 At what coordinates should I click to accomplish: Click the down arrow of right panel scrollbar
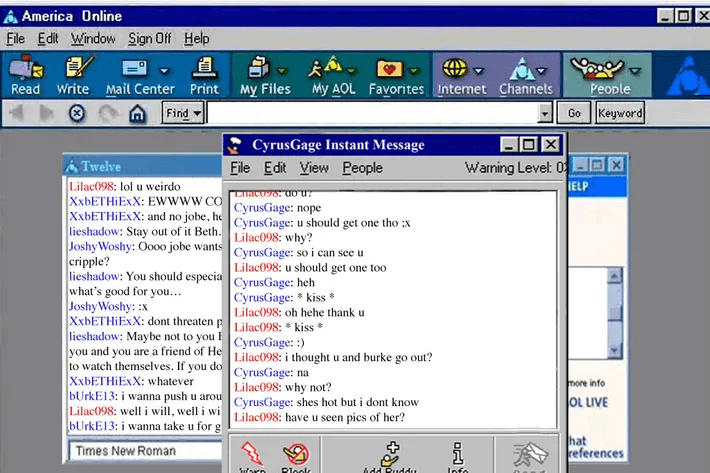tap(614, 350)
